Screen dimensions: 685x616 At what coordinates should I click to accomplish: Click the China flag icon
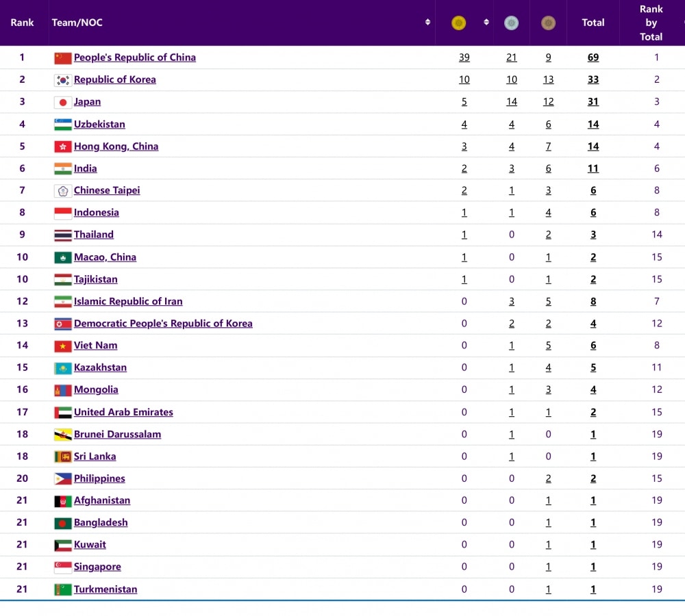63,58
